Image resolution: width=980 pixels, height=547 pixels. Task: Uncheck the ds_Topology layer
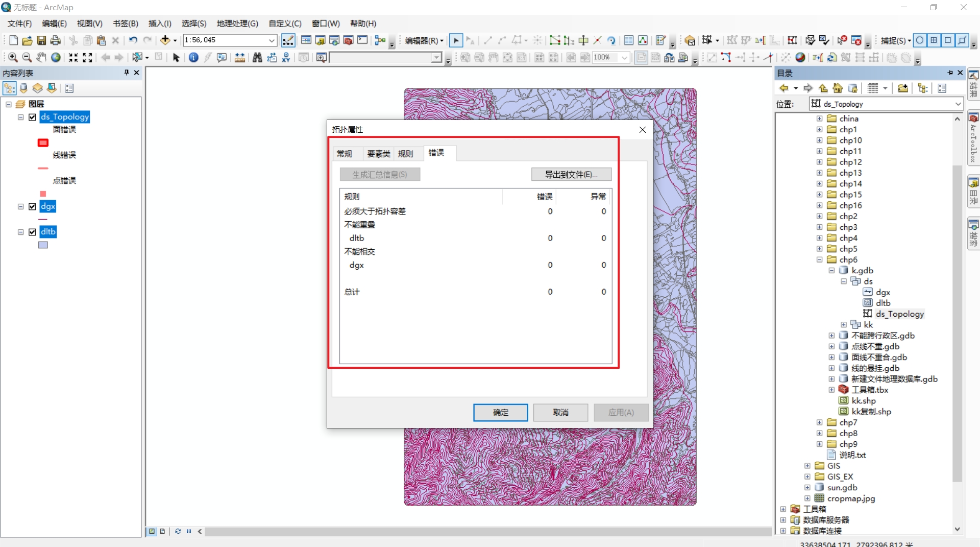coord(32,117)
